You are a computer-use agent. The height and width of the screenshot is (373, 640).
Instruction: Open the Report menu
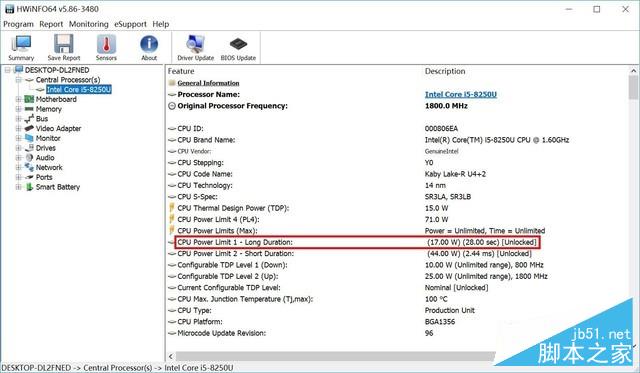click(x=51, y=24)
